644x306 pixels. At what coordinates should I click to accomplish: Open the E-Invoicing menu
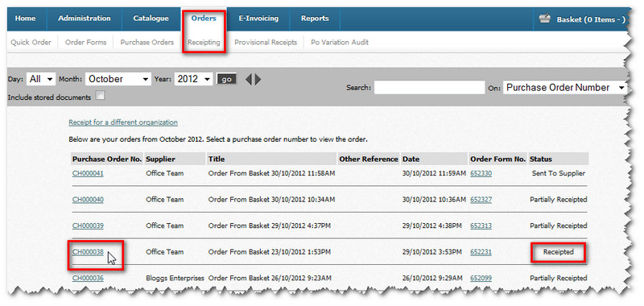(258, 19)
